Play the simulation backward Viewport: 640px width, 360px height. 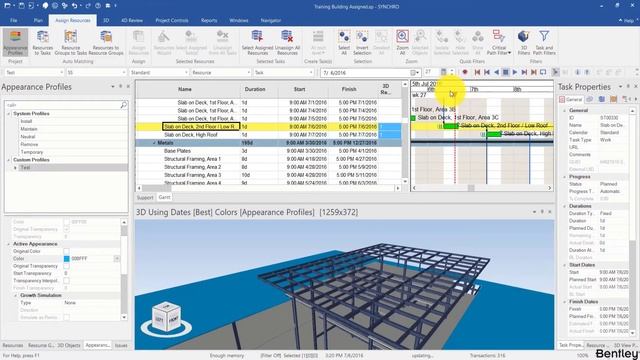tap(496, 72)
